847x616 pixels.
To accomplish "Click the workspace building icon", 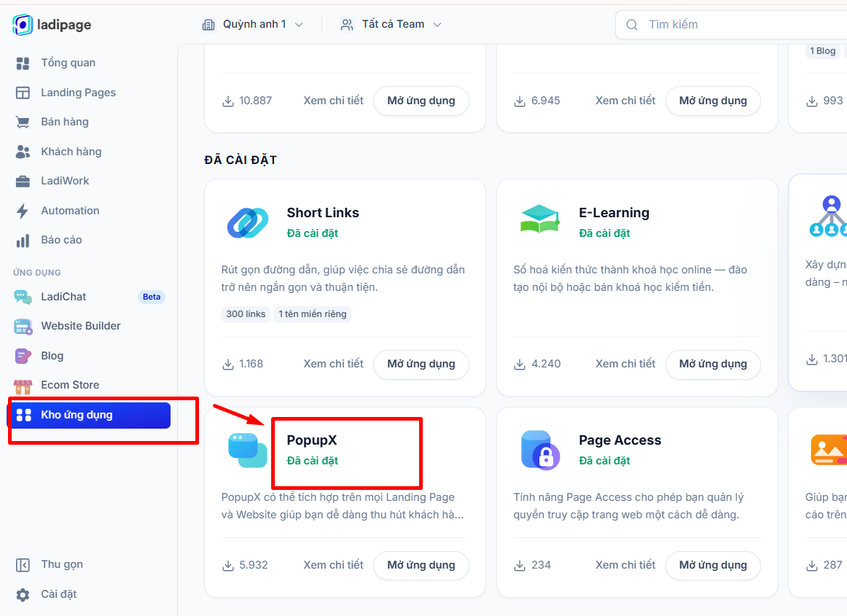I will point(208,25).
